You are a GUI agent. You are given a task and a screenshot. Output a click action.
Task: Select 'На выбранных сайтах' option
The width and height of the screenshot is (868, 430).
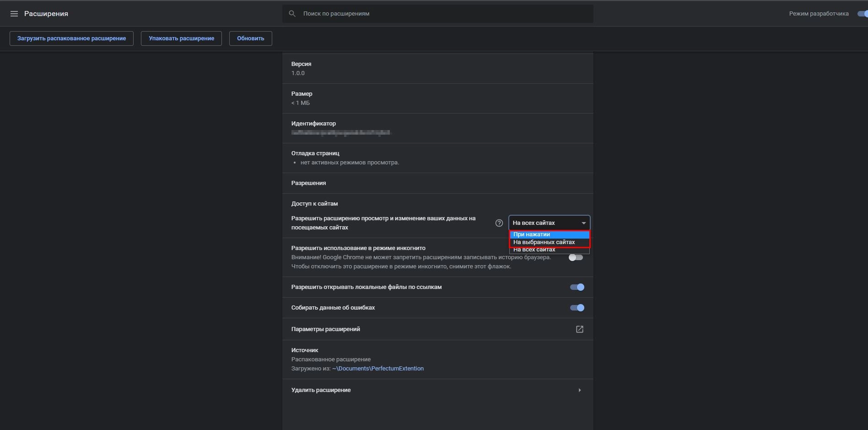(x=549, y=242)
